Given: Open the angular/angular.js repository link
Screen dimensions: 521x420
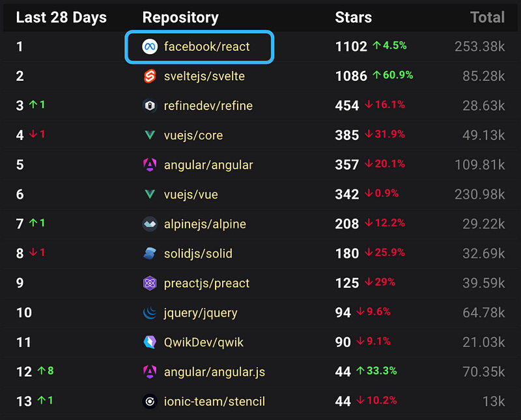Looking at the screenshot, I should (x=215, y=372).
